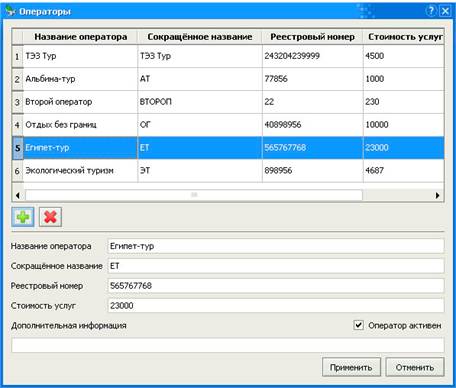Click the Дополнительная информация text field
The height and width of the screenshot is (388, 456).
(x=228, y=345)
